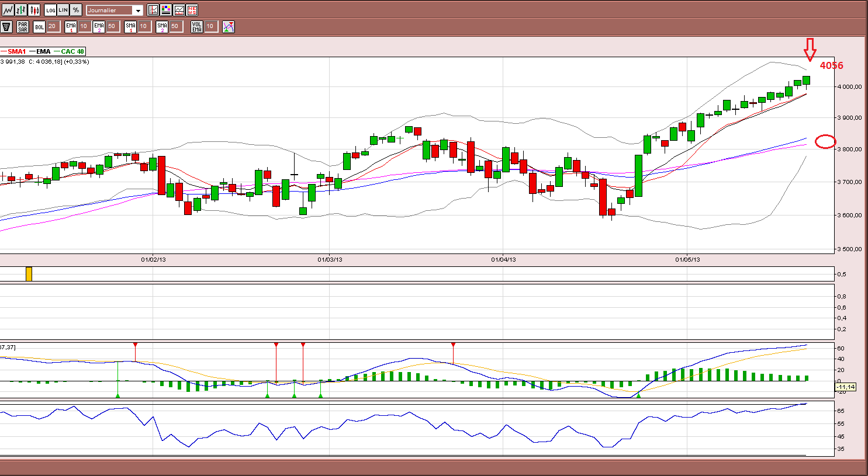
Task: Enable the LIN price scale
Action: pos(63,10)
